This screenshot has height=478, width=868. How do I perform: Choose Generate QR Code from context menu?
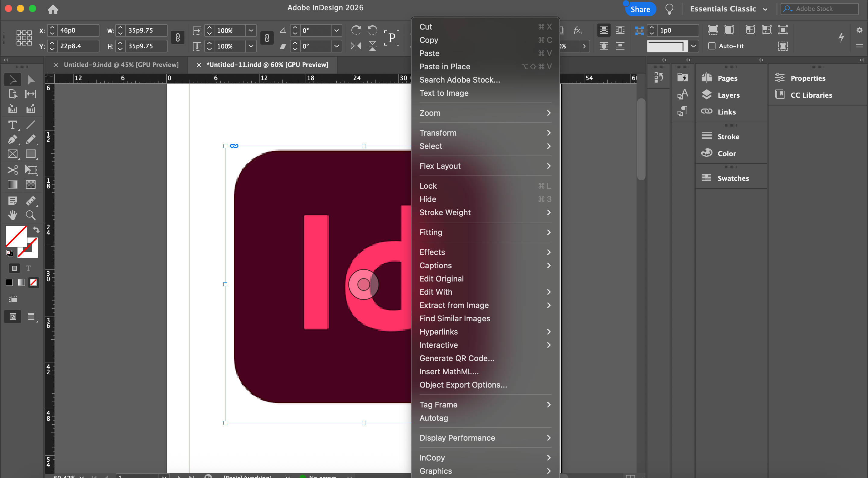coord(457,358)
